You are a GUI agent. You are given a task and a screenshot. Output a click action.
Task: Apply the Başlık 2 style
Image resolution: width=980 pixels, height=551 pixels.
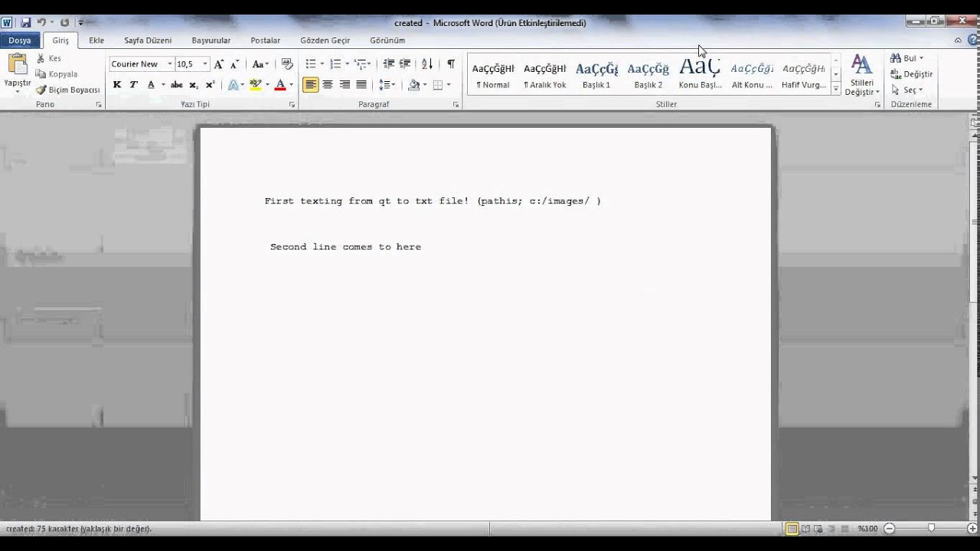tap(648, 75)
